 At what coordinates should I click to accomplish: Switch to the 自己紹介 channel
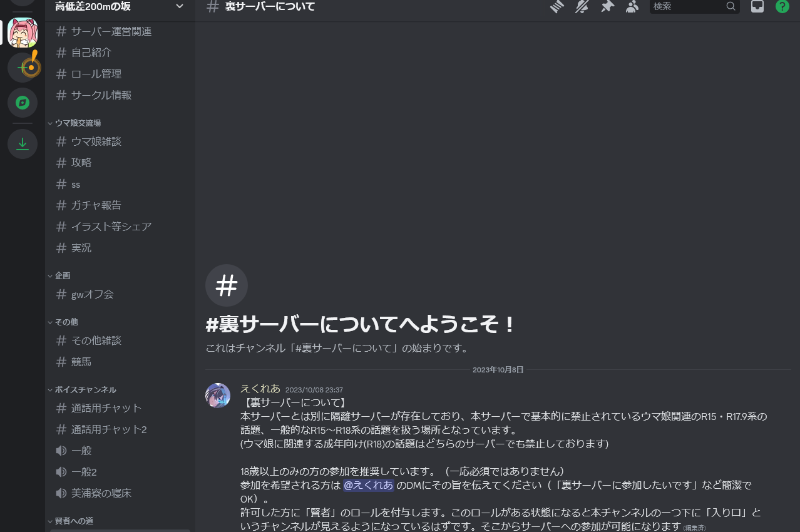(91, 53)
